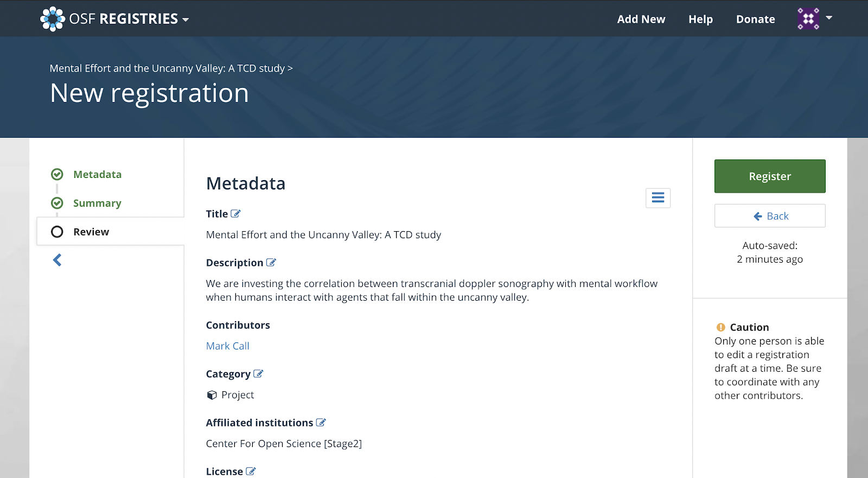Expand the OSF Registries dropdown arrow

[x=186, y=20]
